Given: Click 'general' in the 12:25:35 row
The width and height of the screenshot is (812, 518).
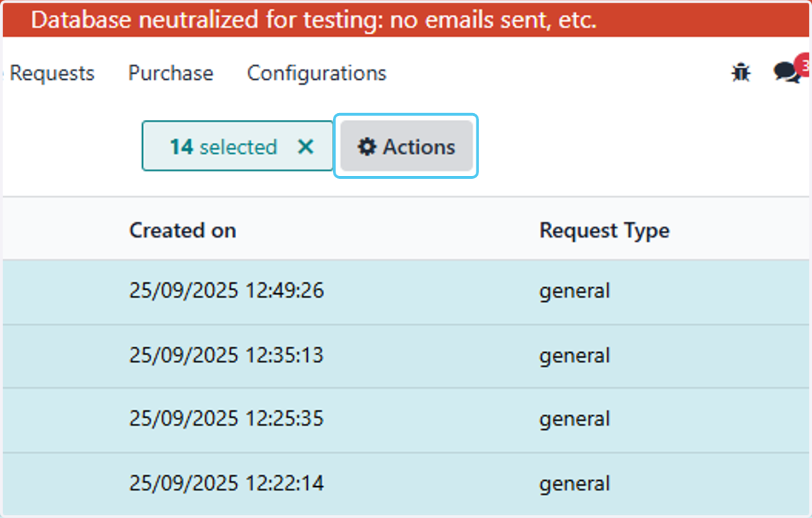Looking at the screenshot, I should click(574, 420).
